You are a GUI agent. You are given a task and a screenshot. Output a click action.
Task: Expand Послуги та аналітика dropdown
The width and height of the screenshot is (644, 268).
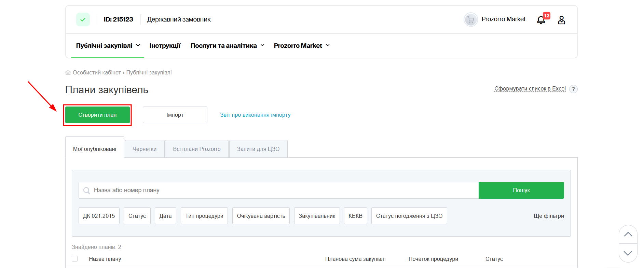point(227,46)
